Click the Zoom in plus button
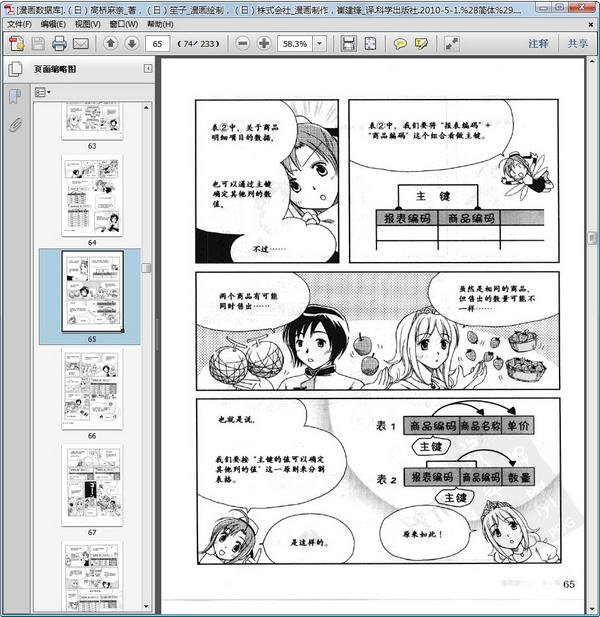The height and width of the screenshot is (617, 600). click(264, 43)
